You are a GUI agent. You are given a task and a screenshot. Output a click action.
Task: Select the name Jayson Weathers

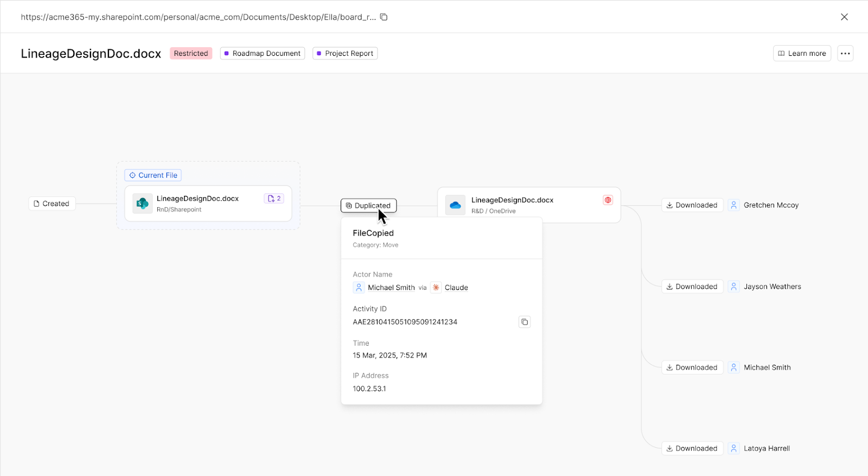[772, 287]
